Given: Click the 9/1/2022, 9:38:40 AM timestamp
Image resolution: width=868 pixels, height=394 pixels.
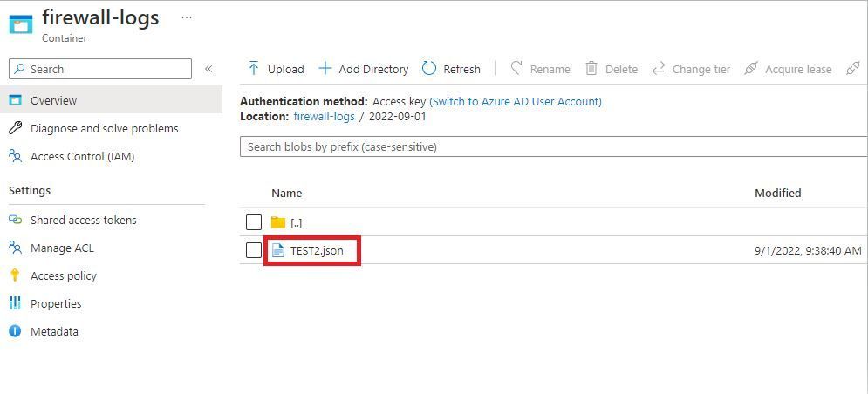Looking at the screenshot, I should pos(808,251).
